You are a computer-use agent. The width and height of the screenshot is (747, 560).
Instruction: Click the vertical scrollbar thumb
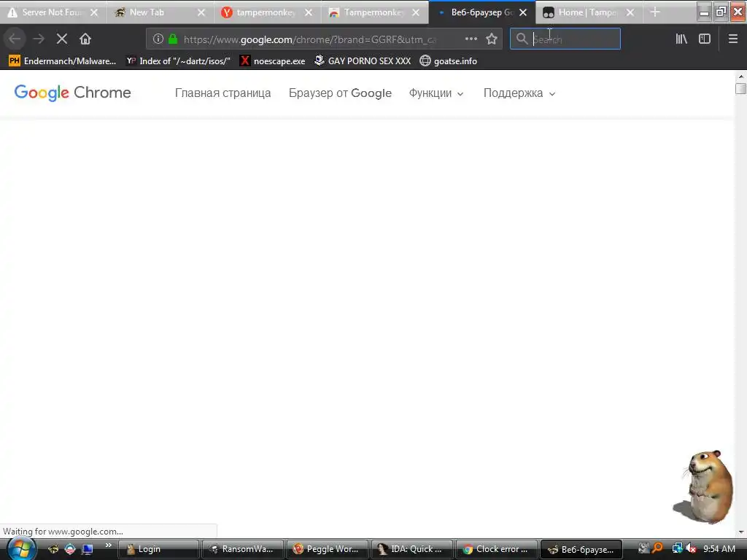click(x=740, y=88)
